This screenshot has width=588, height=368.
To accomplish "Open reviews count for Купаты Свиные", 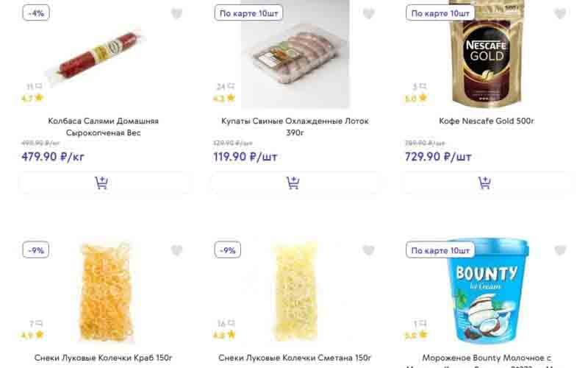I will coord(225,87).
